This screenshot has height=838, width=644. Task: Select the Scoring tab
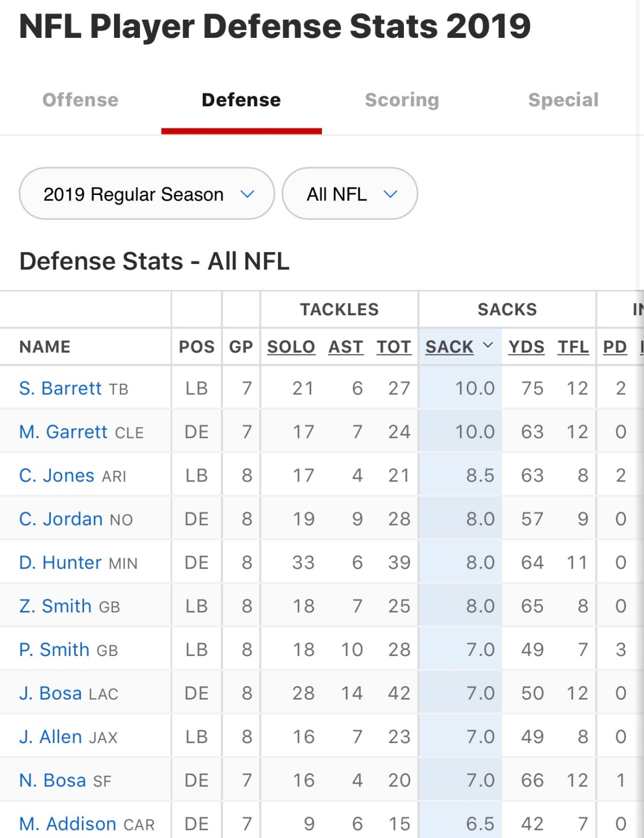point(402,100)
